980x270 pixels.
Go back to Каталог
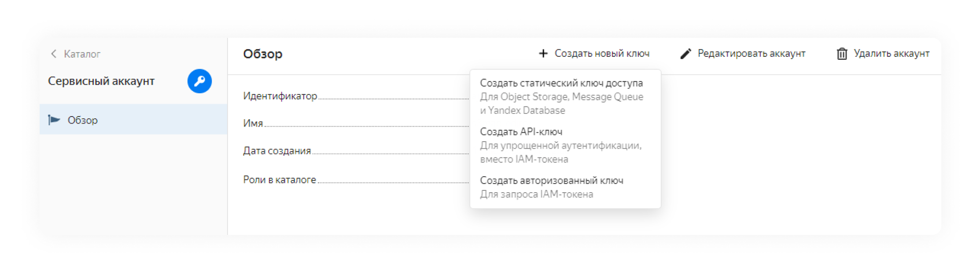(x=82, y=54)
